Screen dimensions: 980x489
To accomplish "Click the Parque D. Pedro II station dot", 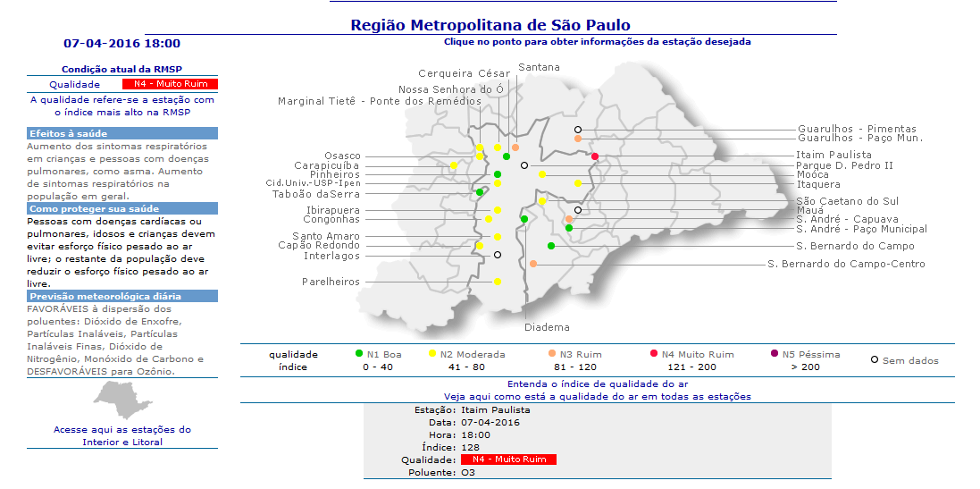I will pyautogui.click(x=524, y=165).
